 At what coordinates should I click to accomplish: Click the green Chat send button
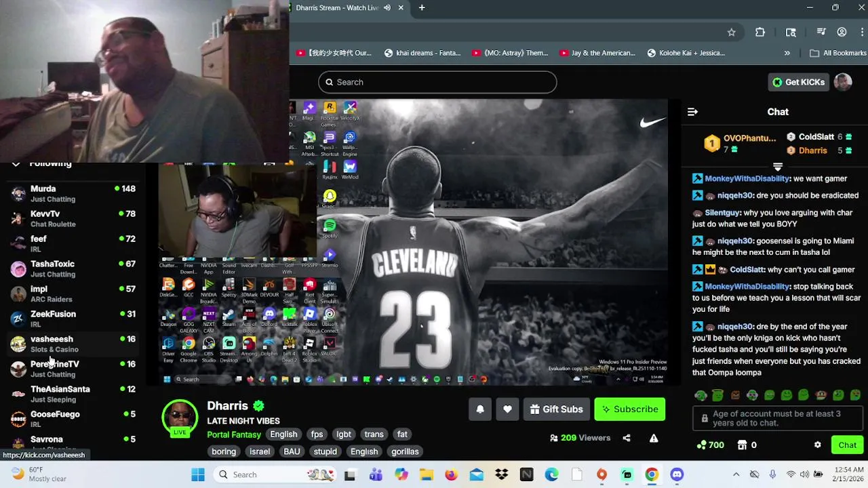pos(848,445)
